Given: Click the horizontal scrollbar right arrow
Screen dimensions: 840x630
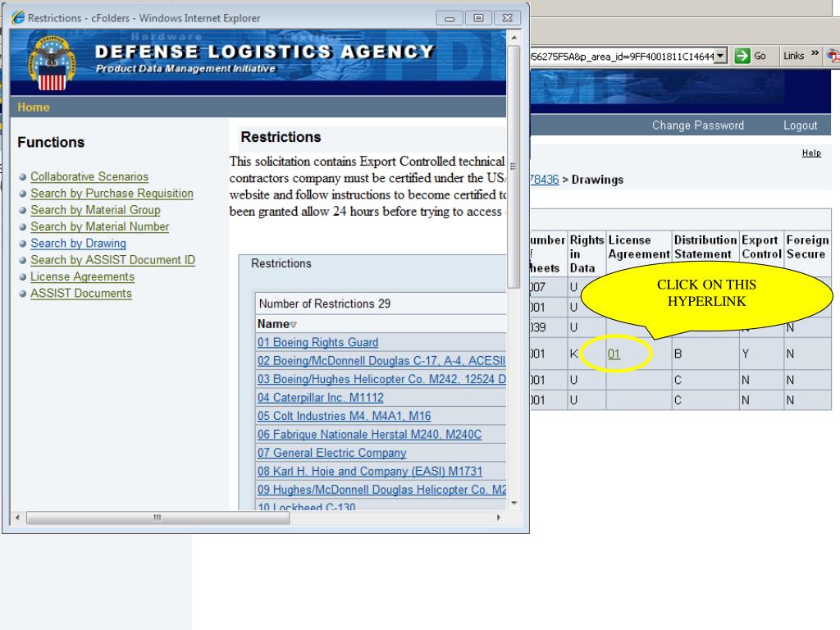Looking at the screenshot, I should 499,518.
